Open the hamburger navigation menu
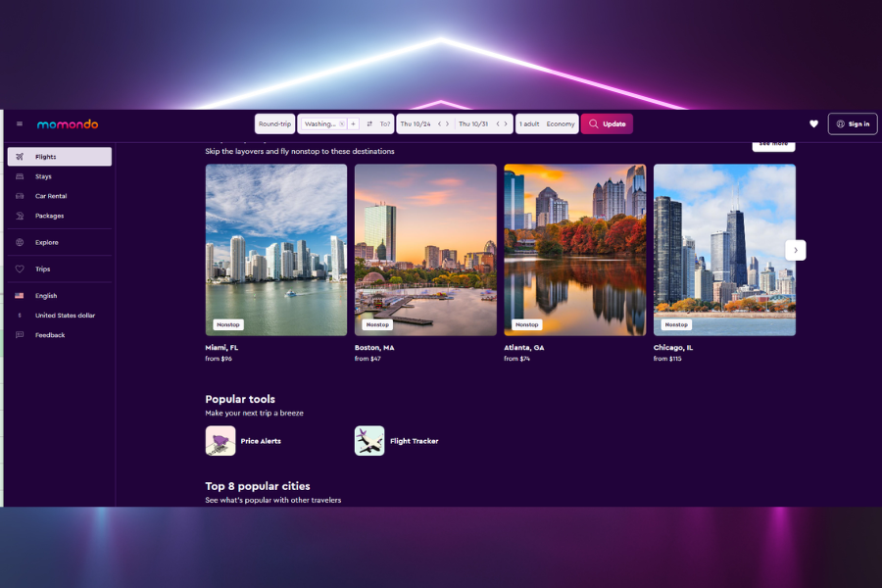Screen dimensions: 882x588 pyautogui.click(x=20, y=124)
